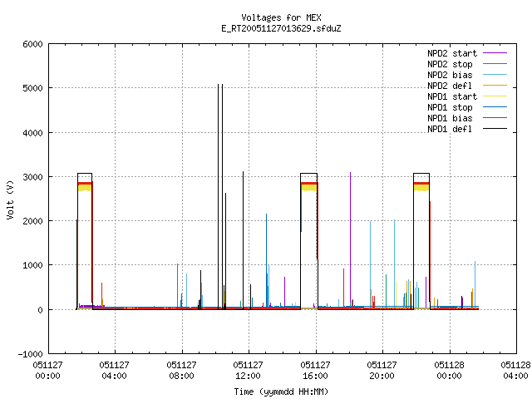Click the orange NPD2 defl legend line
Image resolution: width=532 pixels, height=399 pixels.
click(x=495, y=86)
